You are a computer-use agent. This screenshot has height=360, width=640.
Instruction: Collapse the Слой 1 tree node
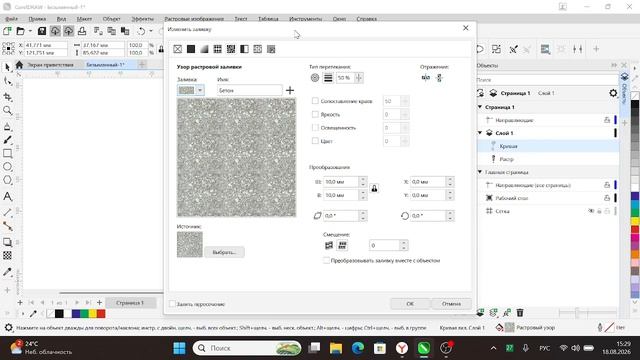[x=480, y=133]
